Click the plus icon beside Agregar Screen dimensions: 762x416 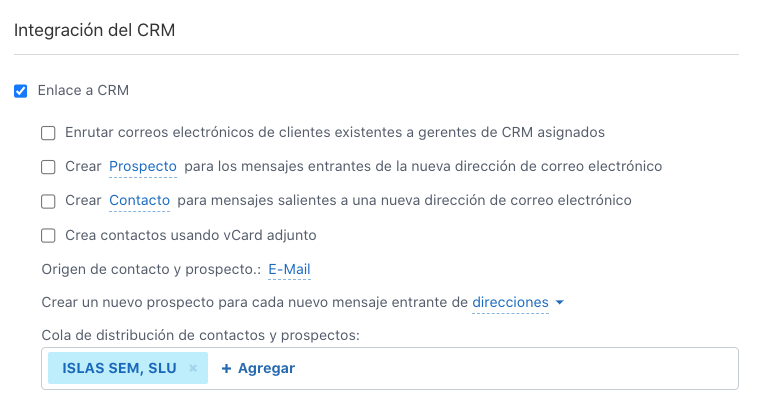pos(226,368)
